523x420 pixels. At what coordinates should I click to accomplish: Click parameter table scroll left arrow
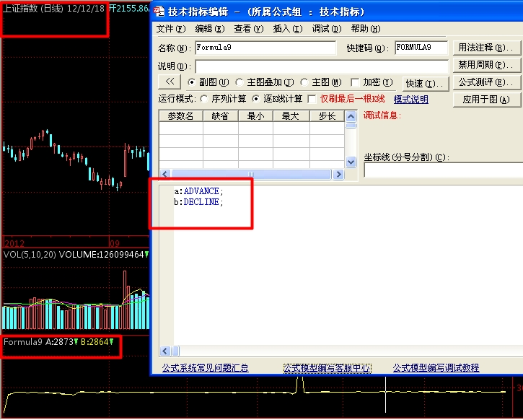(165, 174)
